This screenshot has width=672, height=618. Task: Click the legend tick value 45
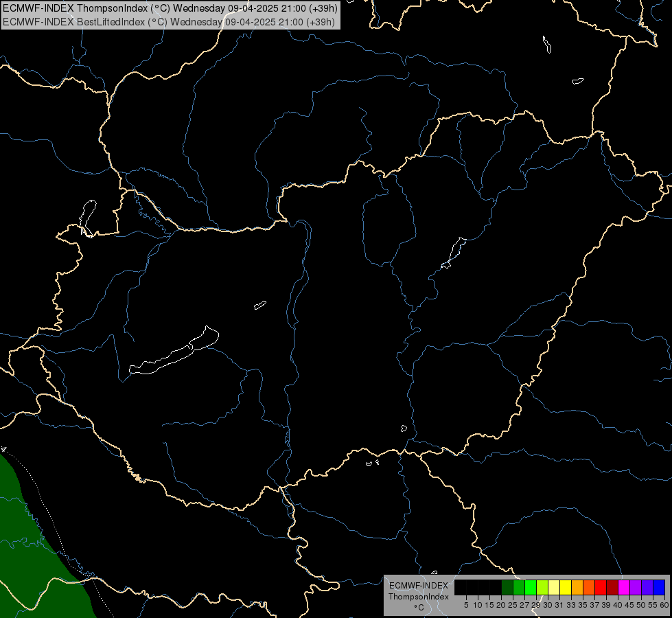tap(629, 605)
